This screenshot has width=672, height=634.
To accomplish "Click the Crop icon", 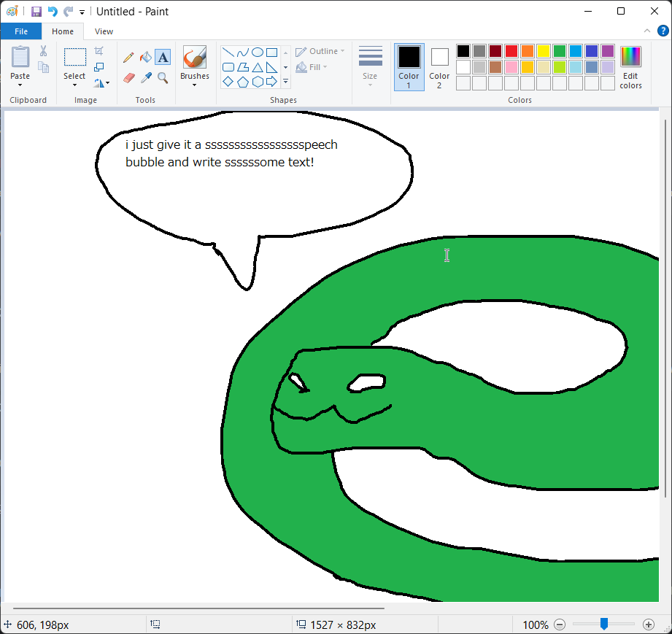I will pyautogui.click(x=99, y=51).
